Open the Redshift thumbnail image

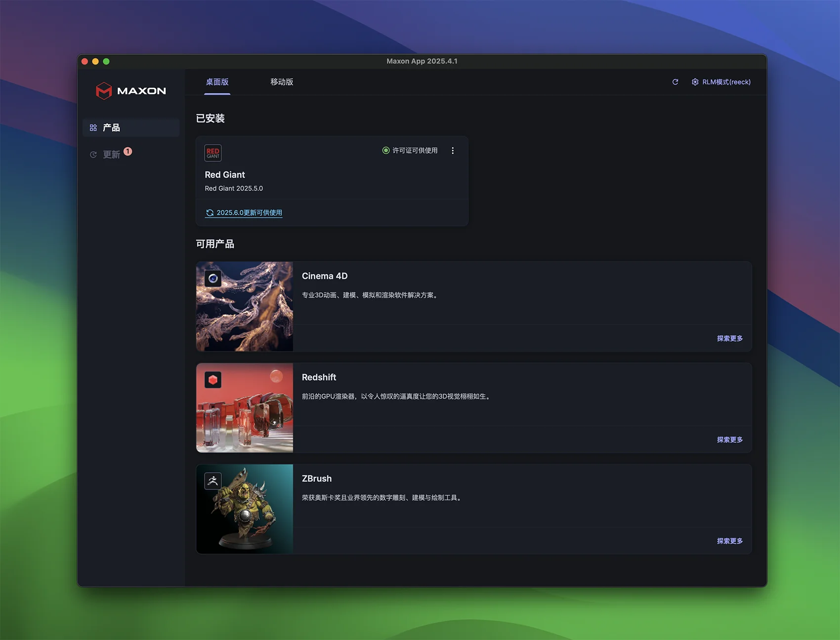(245, 408)
